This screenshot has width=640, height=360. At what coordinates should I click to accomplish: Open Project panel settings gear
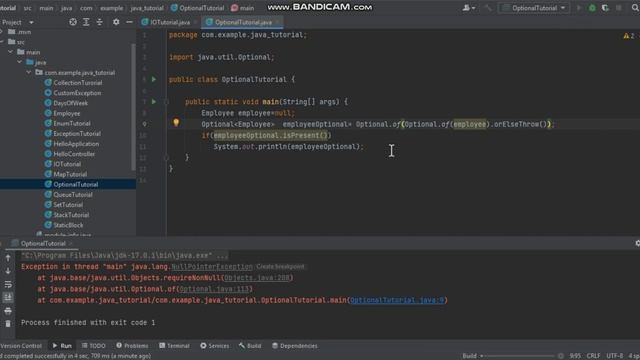(116, 22)
